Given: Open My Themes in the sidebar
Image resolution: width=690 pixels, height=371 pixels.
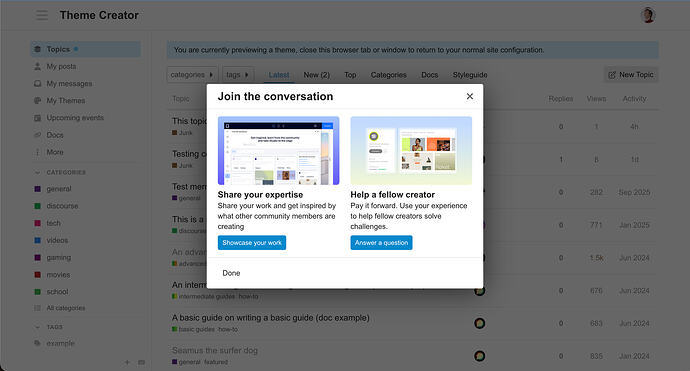Looking at the screenshot, I should click(66, 101).
